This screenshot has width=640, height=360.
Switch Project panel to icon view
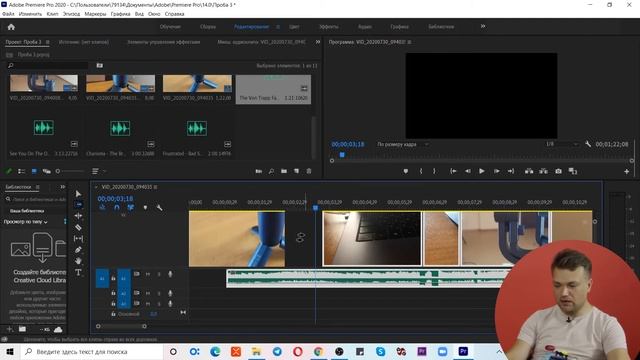pyautogui.click(x=34, y=171)
